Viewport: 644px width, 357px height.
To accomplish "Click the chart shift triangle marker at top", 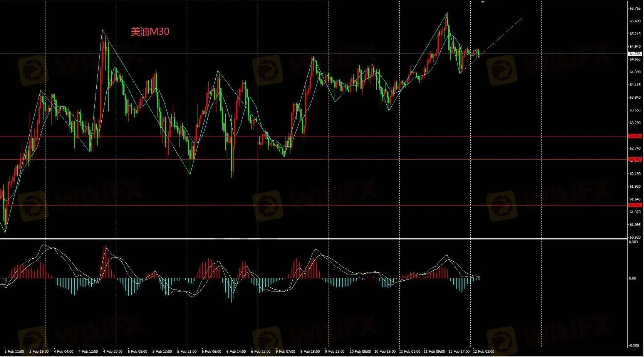I will coord(483,2).
